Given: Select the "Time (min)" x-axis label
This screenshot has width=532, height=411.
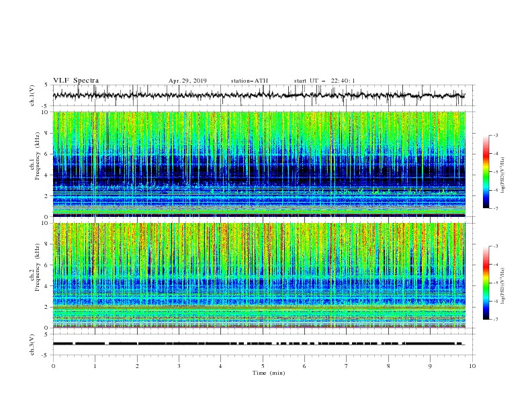Looking at the screenshot, I should point(269,373).
